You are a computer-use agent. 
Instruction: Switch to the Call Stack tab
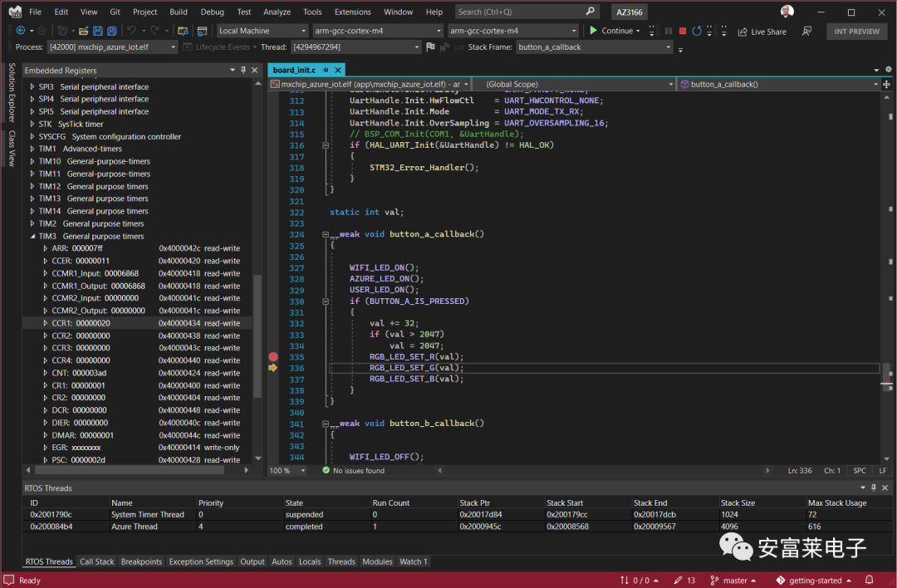coord(96,561)
